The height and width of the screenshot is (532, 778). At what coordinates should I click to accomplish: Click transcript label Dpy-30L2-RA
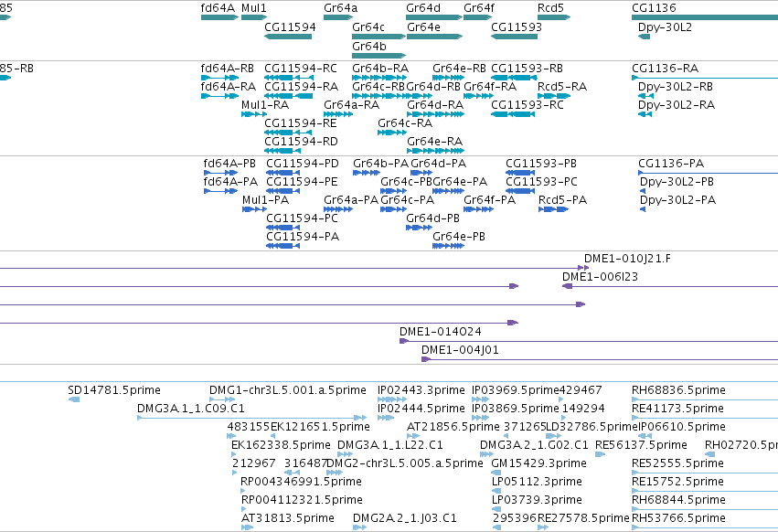pos(677,105)
